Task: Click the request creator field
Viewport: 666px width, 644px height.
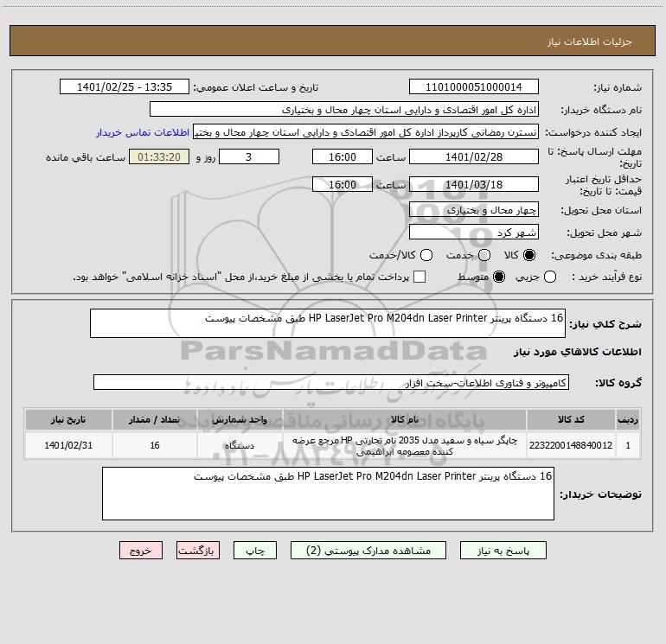Action: coord(366,131)
